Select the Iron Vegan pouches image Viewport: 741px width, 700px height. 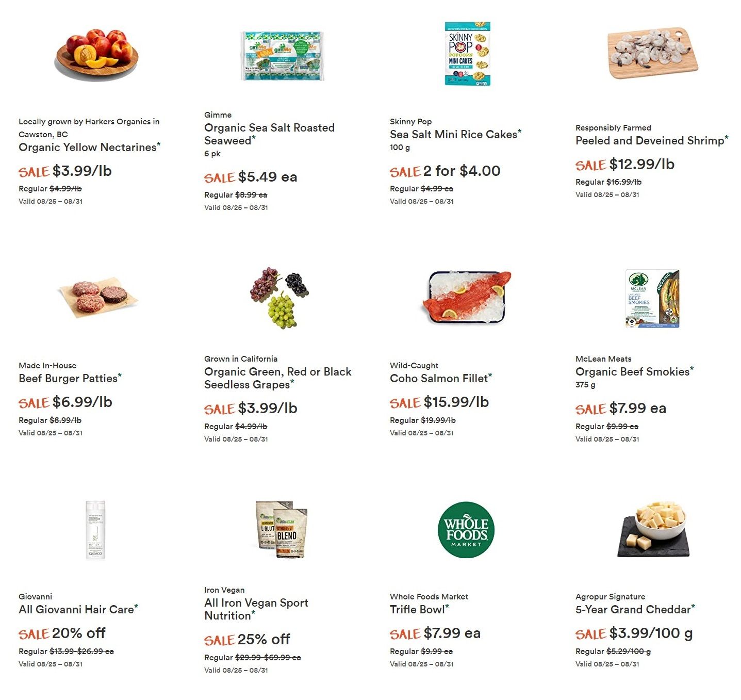click(282, 530)
